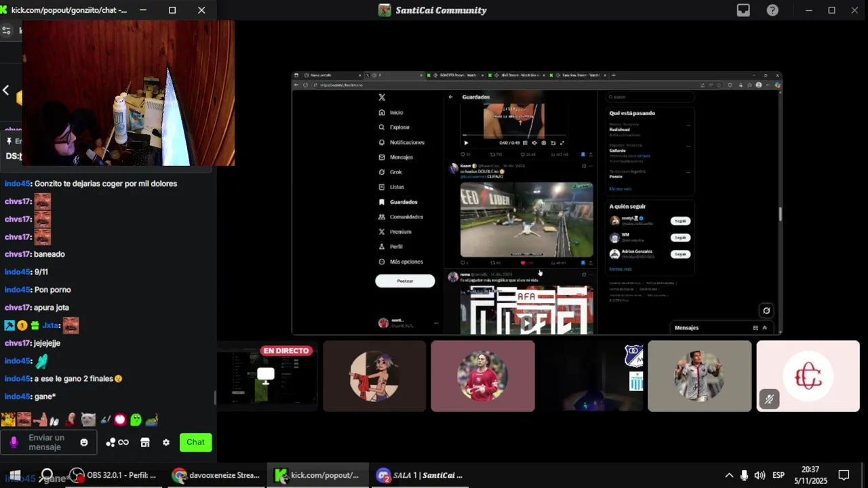868x488 pixels.
Task: Open the Kick channel points icon
Action: point(111,443)
